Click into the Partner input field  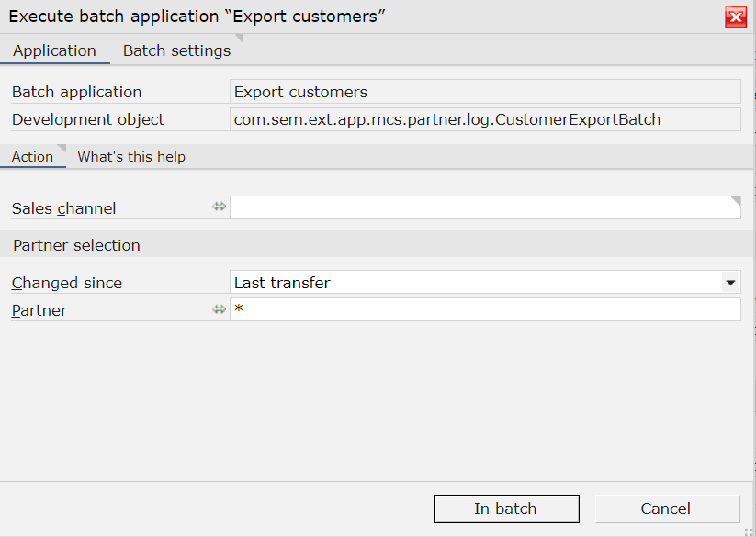[x=485, y=309]
